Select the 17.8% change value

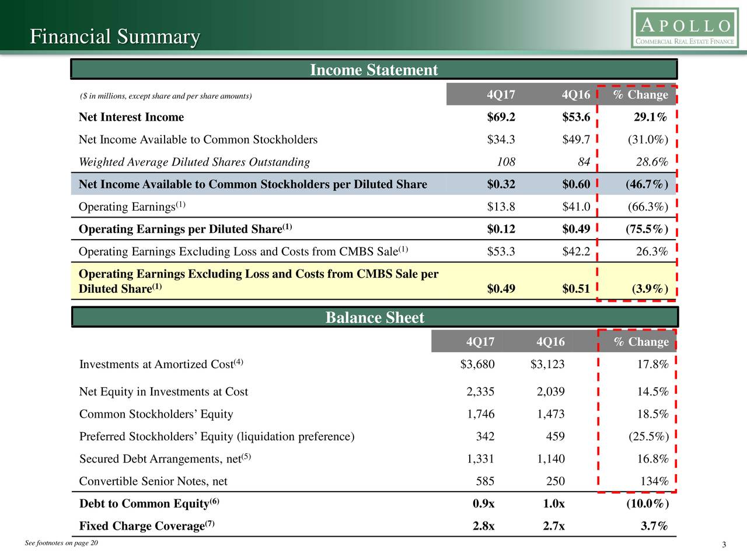pos(653,365)
